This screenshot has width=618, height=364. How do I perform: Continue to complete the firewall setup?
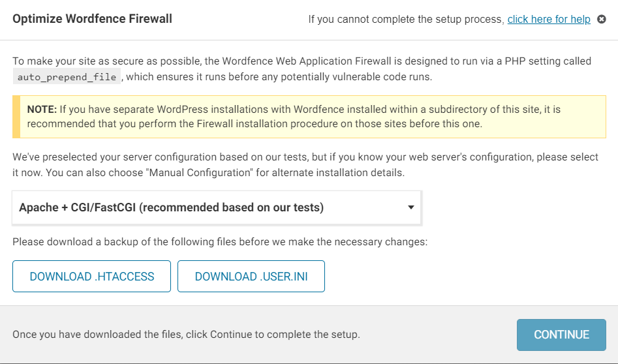(561, 335)
